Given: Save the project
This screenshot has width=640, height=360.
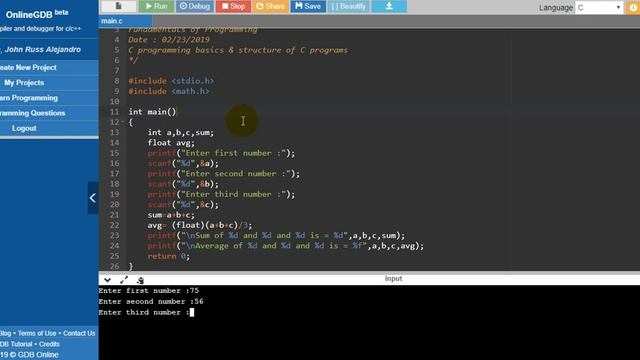Looking at the screenshot, I should click(308, 6).
